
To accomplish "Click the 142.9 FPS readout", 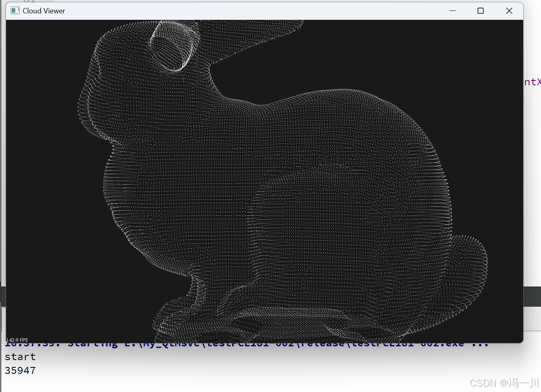I will (17, 340).
